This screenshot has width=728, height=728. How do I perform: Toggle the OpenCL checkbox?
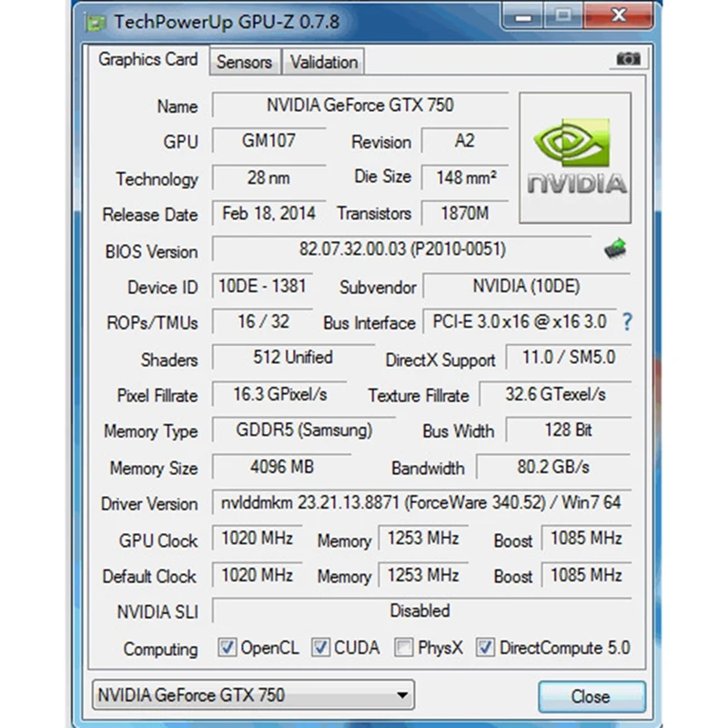point(227,647)
